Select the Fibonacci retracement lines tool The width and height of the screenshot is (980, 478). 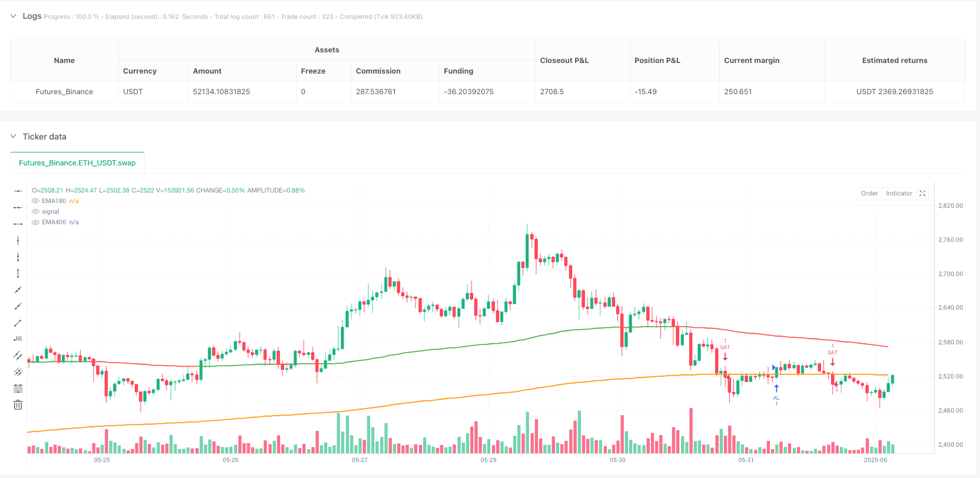tap(18, 389)
